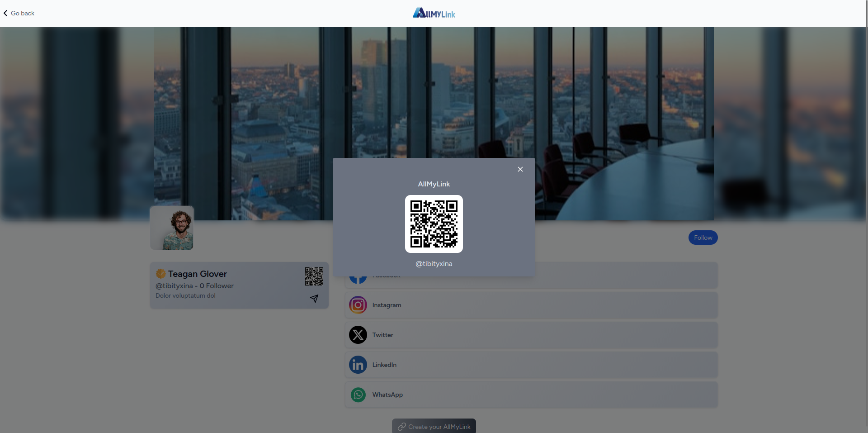Click the @tibityxina handle in popup
The image size is (868, 433).
click(434, 264)
